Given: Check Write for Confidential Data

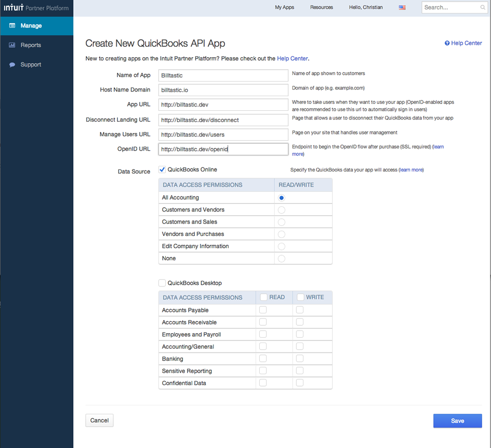Looking at the screenshot, I should pos(300,383).
